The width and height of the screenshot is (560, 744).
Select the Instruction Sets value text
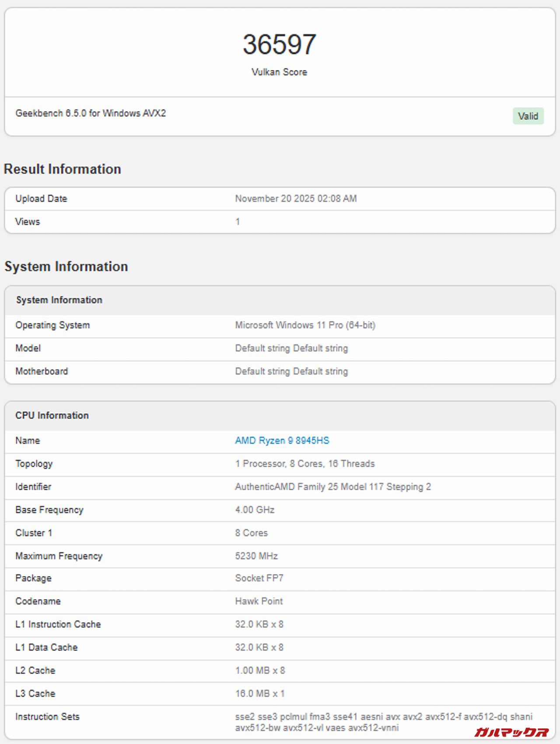point(383,722)
